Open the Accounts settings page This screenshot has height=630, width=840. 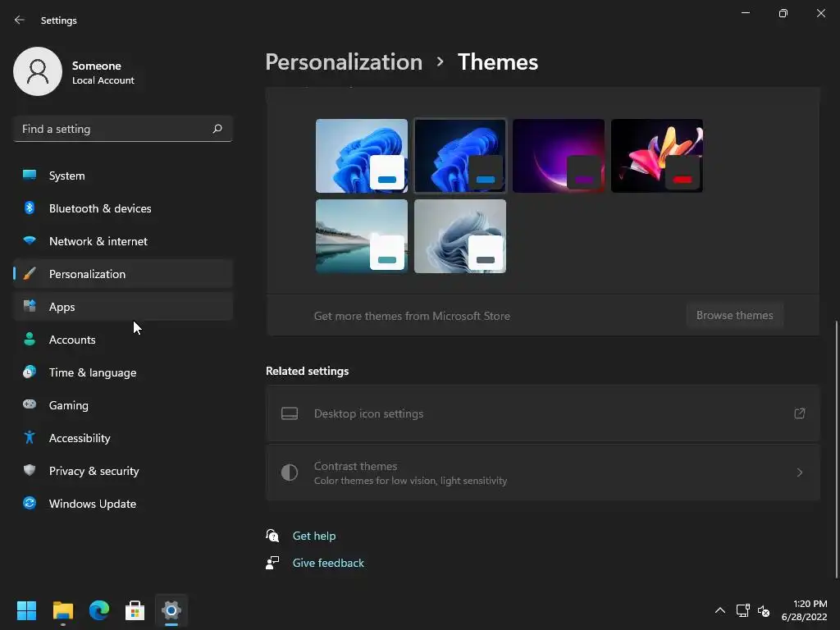coord(123,340)
